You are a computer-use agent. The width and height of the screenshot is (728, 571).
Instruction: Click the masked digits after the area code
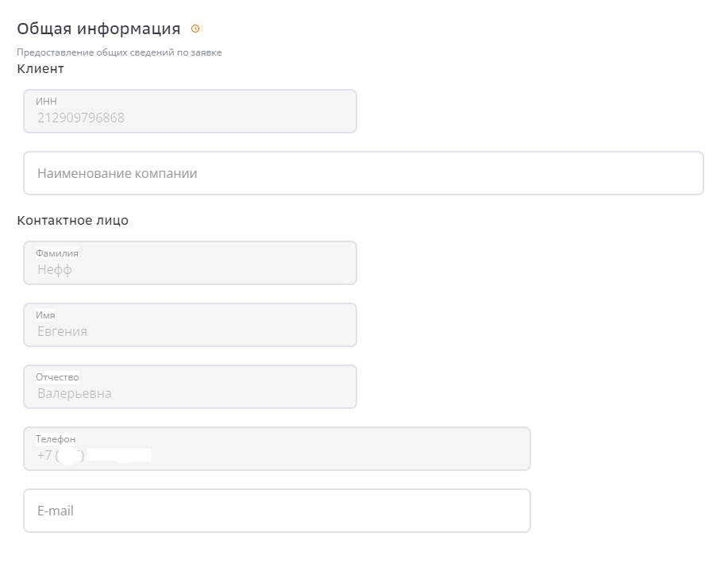tap(119, 455)
